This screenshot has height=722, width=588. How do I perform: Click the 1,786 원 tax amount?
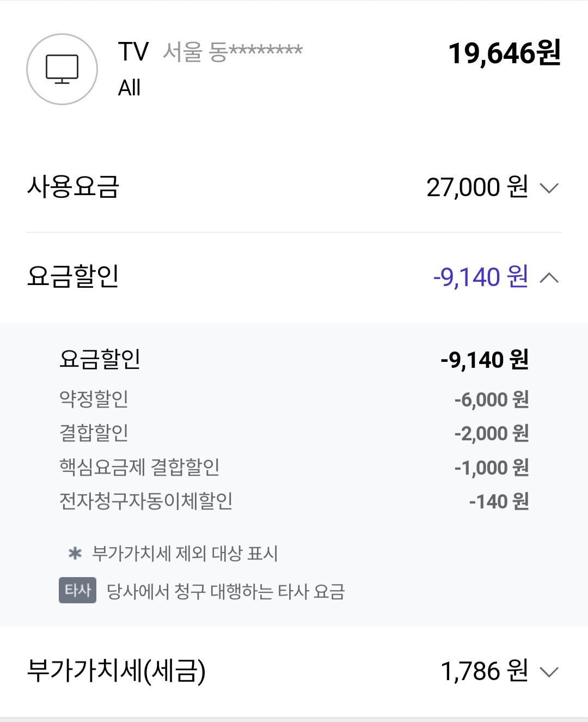[484, 671]
